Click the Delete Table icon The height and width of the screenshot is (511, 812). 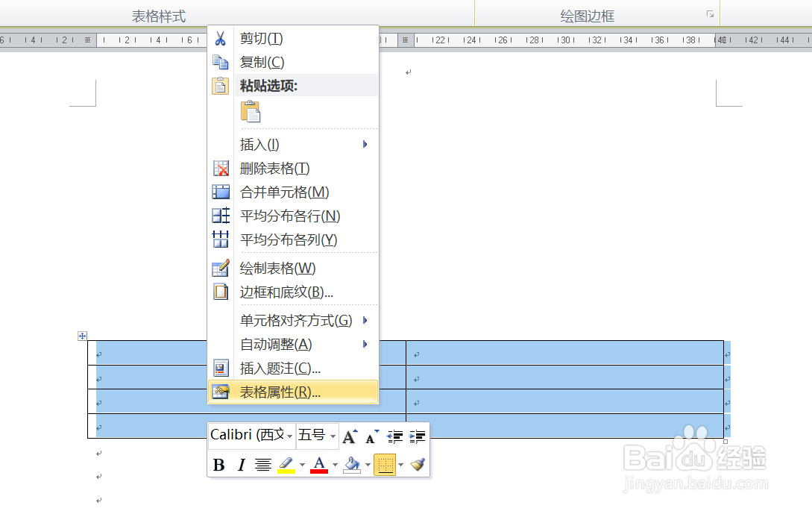click(x=221, y=169)
